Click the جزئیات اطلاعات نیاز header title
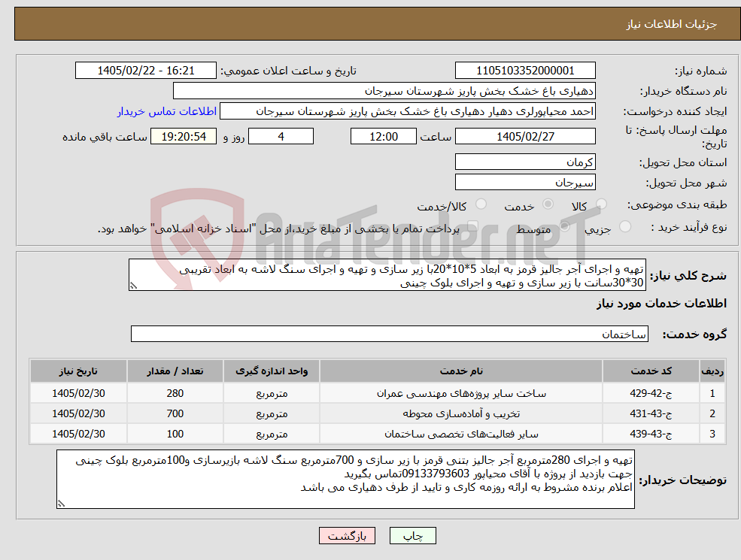 (x=672, y=24)
